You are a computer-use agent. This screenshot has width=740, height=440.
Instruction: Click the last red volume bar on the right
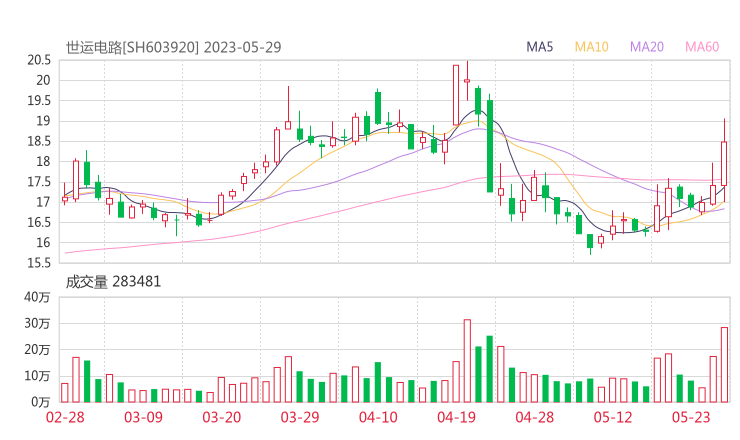[x=724, y=364]
